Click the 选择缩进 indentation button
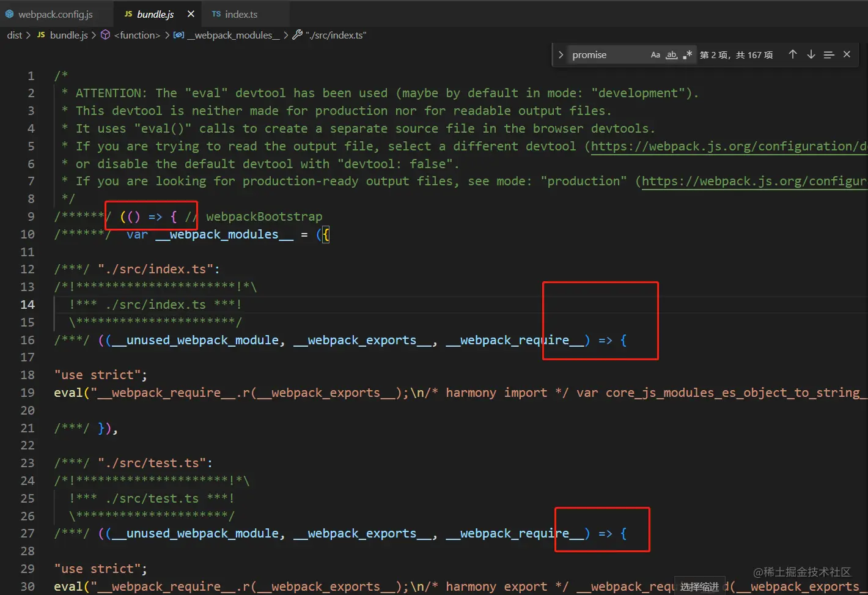Viewport: 868px width, 595px height. 699,586
